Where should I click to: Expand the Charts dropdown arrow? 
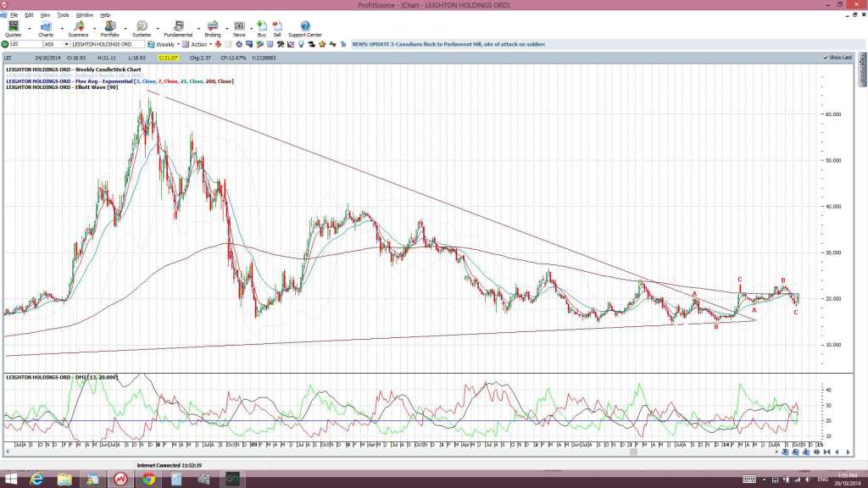61,28
